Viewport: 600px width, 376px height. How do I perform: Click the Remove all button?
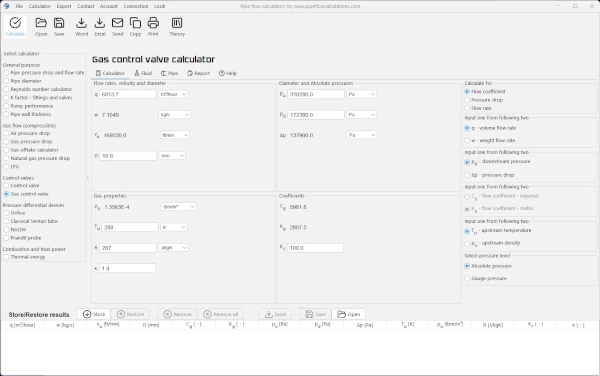(220, 314)
